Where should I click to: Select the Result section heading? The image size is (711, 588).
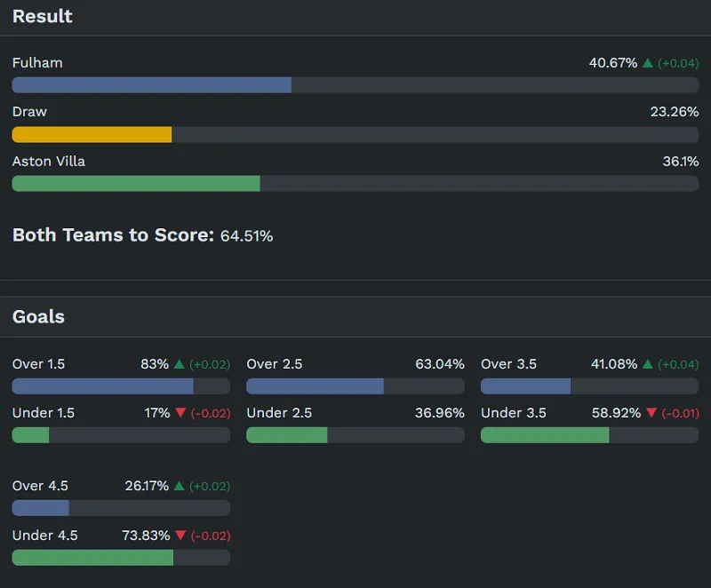(x=43, y=17)
